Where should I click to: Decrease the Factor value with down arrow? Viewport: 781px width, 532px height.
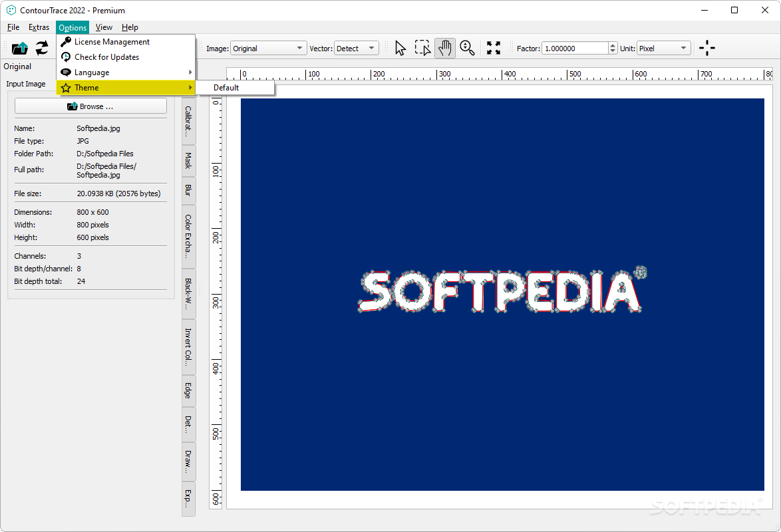tap(613, 51)
